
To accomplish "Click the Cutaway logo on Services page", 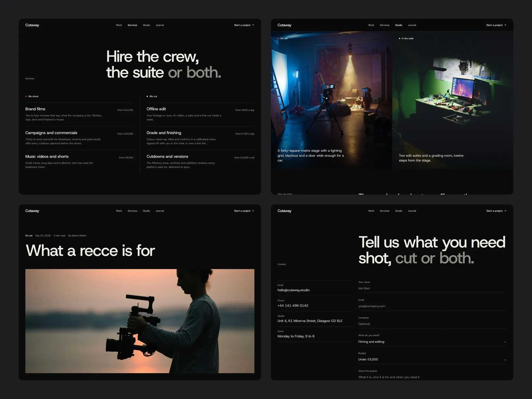I will 32,25.
